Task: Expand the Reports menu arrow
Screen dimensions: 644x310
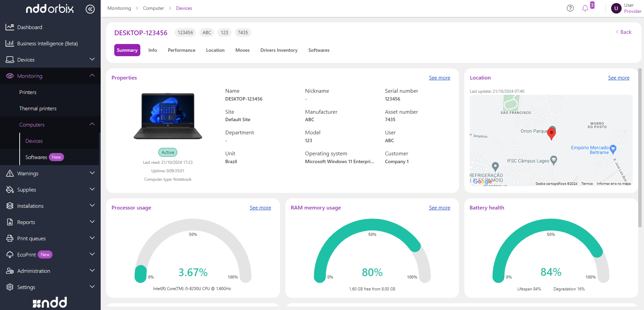Action: point(92,222)
